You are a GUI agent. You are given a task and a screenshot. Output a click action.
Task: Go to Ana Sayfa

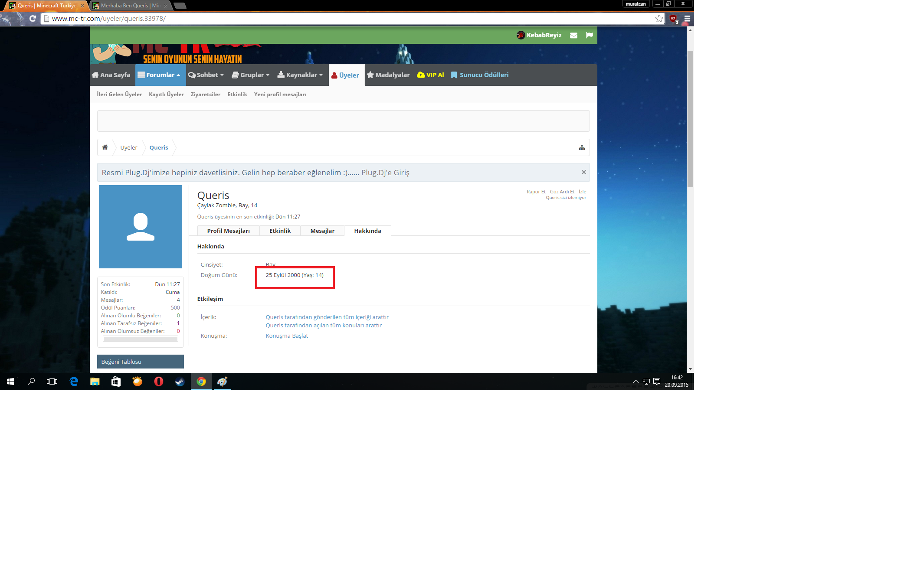click(x=111, y=75)
